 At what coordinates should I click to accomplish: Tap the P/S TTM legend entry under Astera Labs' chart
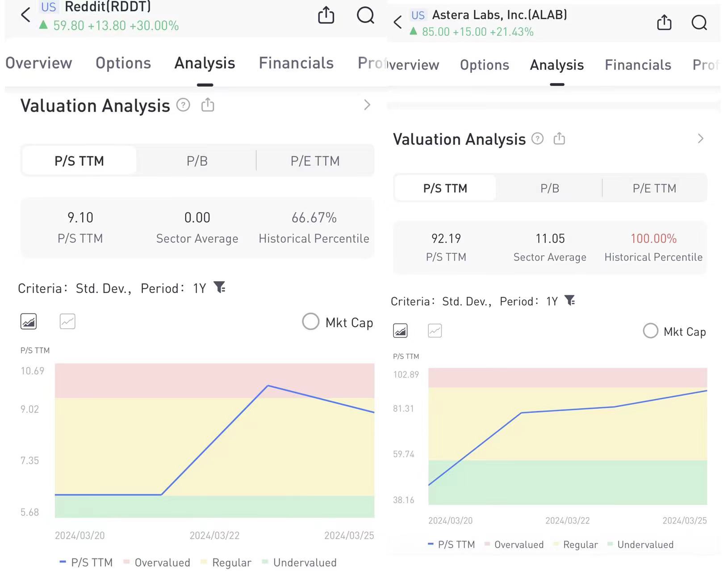pyautogui.click(x=452, y=544)
